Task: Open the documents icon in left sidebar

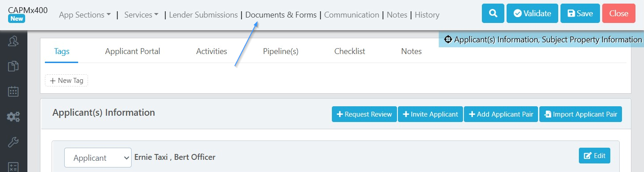Action: click(13, 67)
